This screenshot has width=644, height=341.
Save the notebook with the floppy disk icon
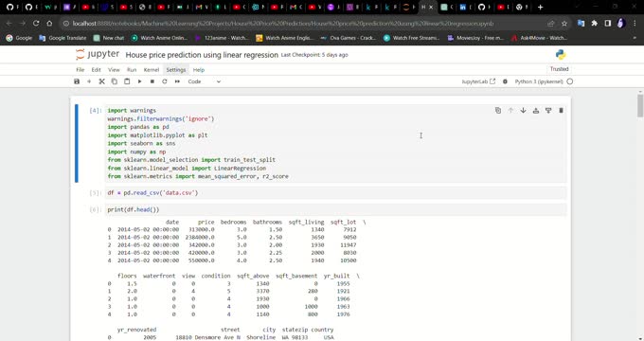point(77,81)
